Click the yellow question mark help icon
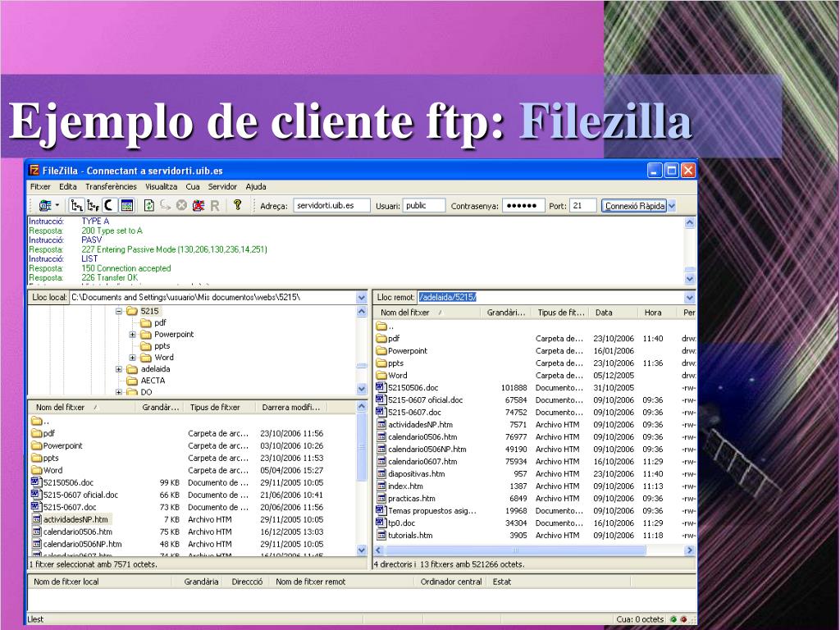Image resolution: width=840 pixels, height=630 pixels. pos(237,205)
